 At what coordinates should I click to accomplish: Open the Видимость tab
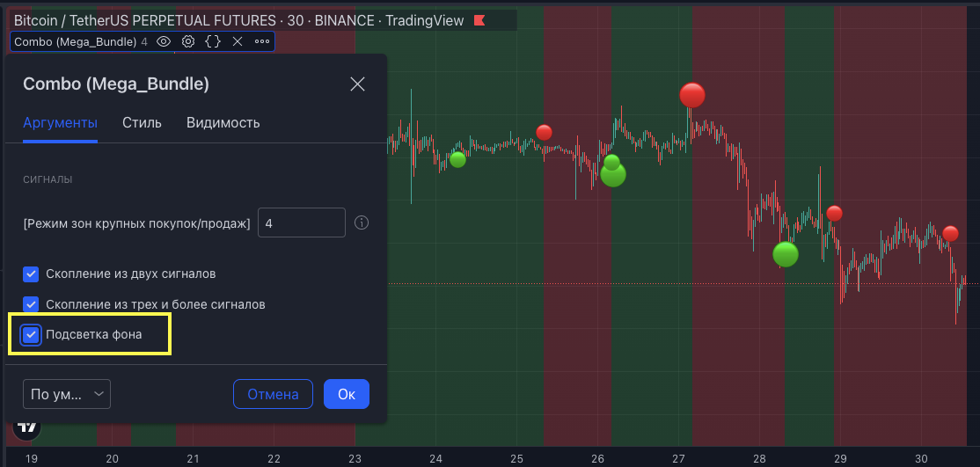(x=223, y=122)
